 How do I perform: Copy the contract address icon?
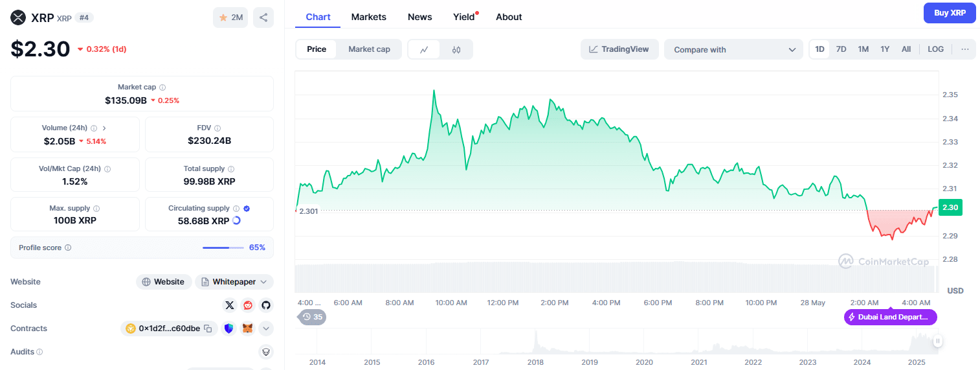(x=208, y=329)
